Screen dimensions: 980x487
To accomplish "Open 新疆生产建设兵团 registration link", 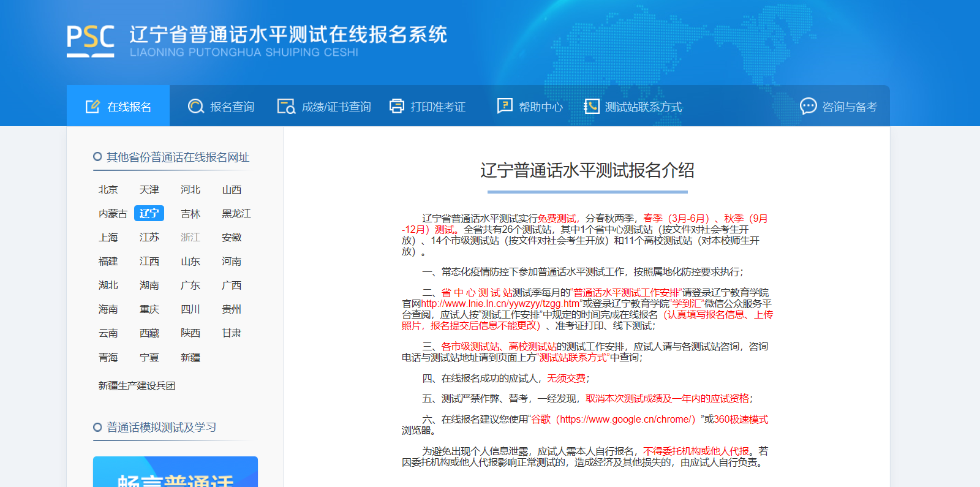I will point(137,386).
